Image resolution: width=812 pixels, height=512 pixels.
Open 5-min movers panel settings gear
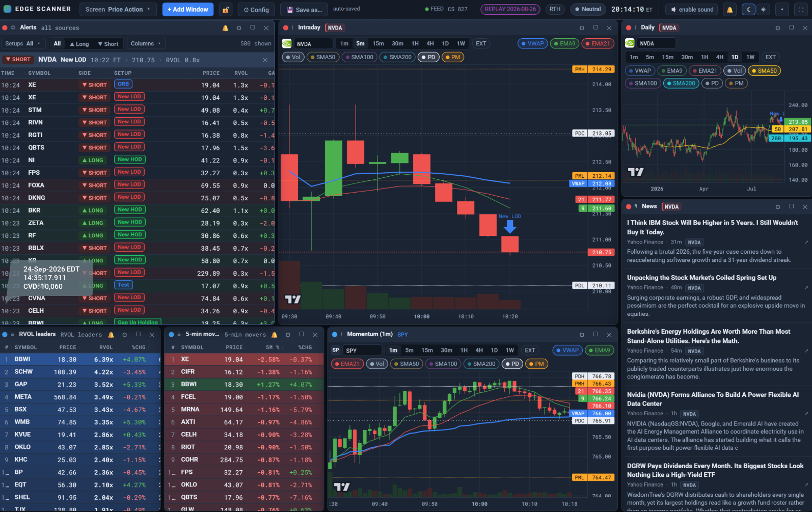[288, 335]
